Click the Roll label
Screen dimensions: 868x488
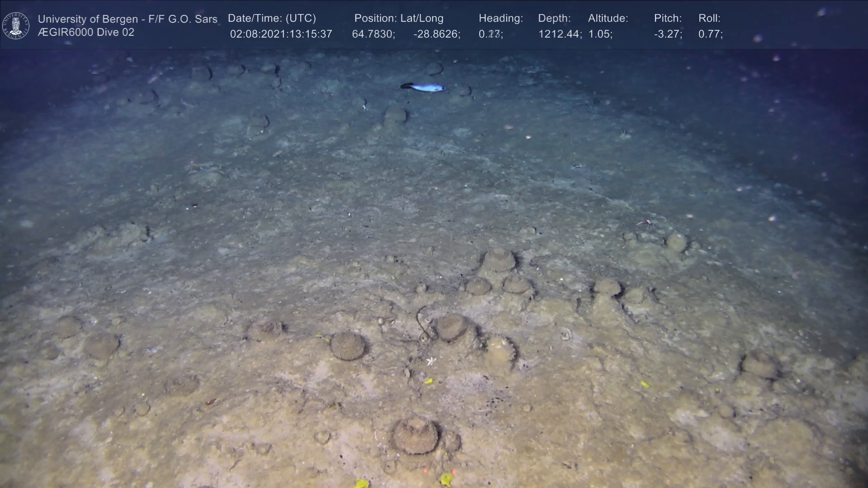tap(709, 19)
